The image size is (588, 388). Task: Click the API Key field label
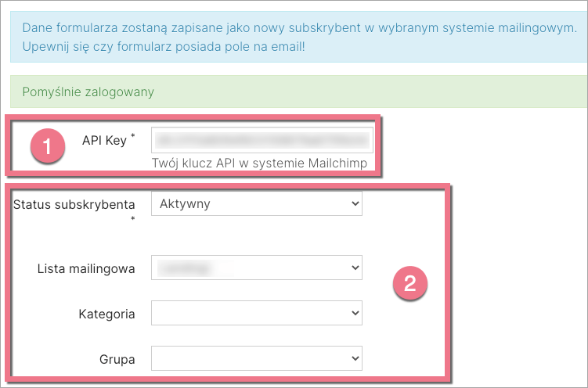104,141
